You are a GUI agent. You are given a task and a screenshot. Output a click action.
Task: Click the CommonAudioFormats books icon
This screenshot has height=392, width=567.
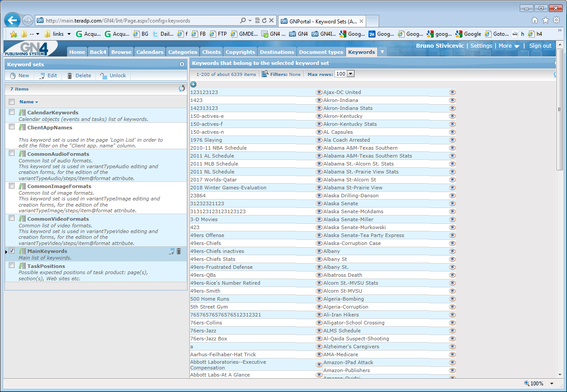(x=22, y=154)
